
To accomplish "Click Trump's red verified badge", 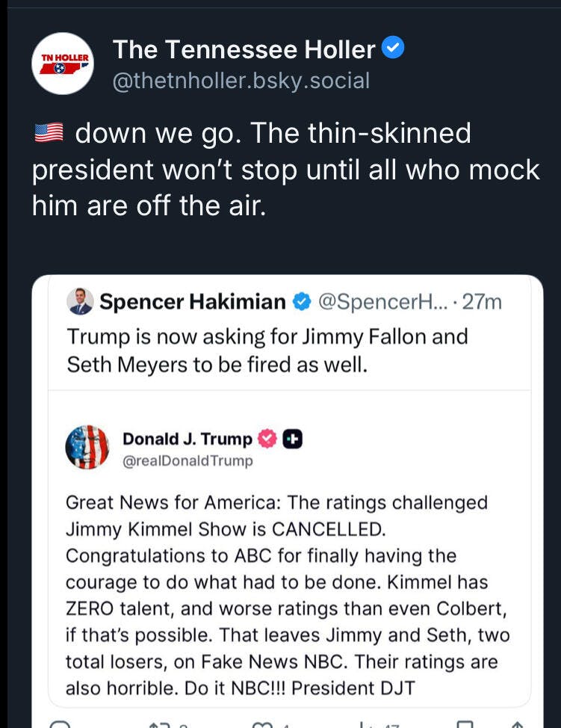I will coord(267,438).
